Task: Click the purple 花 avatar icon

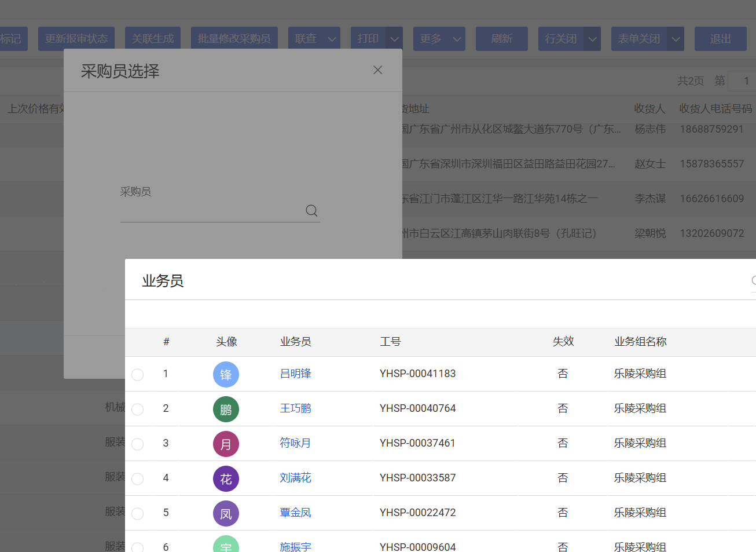Action: click(x=226, y=479)
